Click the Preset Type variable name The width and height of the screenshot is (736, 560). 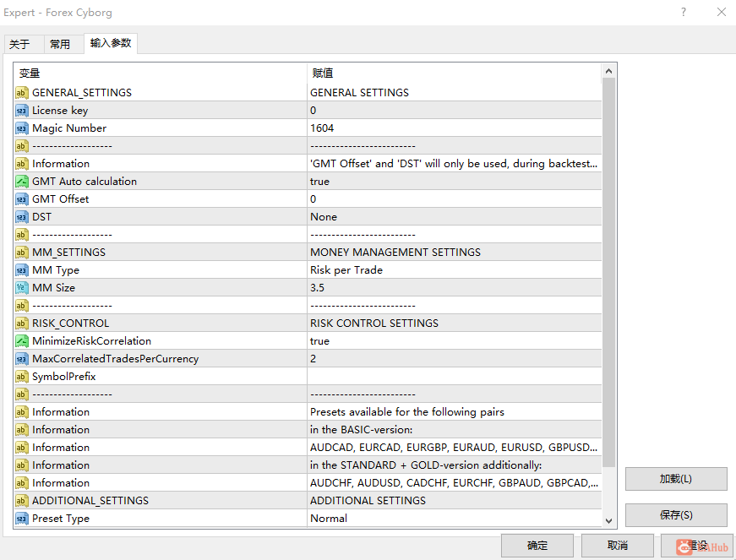[x=61, y=519]
